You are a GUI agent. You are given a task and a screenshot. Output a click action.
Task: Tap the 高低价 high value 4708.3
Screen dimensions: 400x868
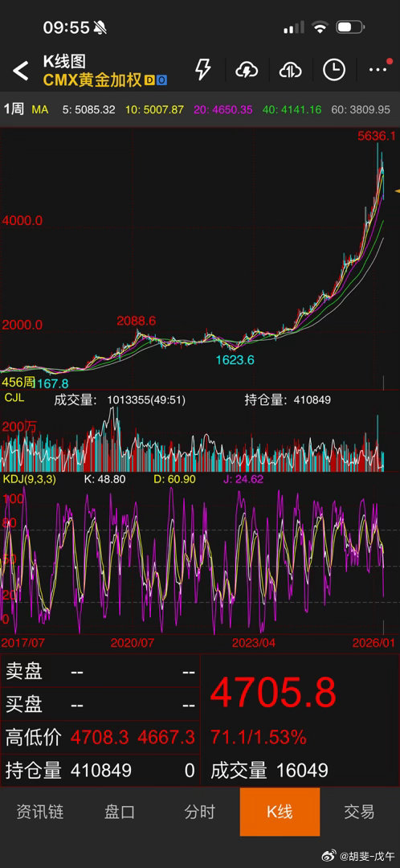(x=100, y=737)
